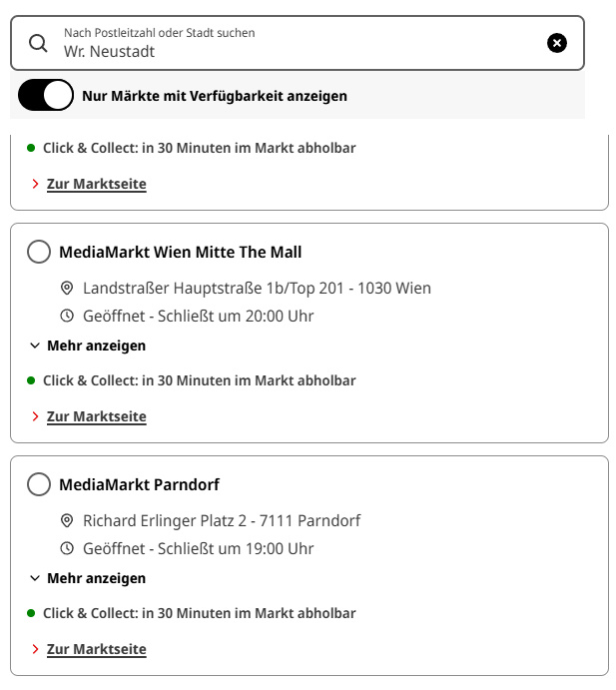Viewport: 616px width, 690px height.
Task: Click the MediaMarkt Wien Mitte The Mall title
Action: pos(181,253)
